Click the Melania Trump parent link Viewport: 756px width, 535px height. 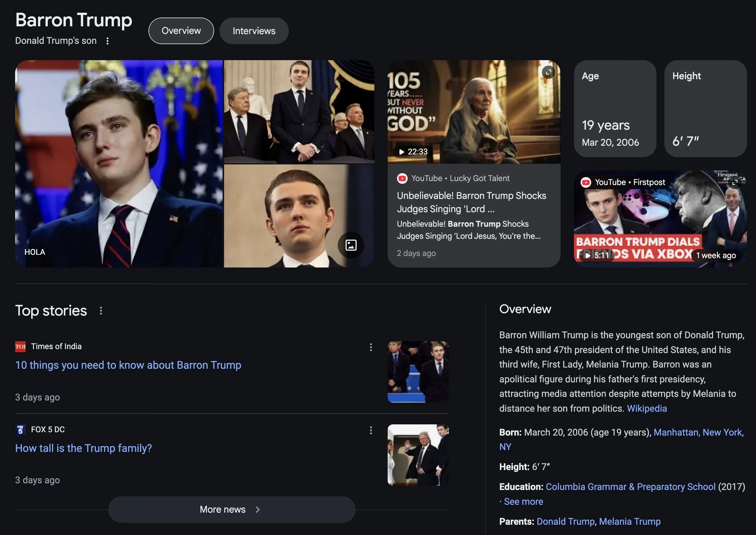tap(630, 521)
